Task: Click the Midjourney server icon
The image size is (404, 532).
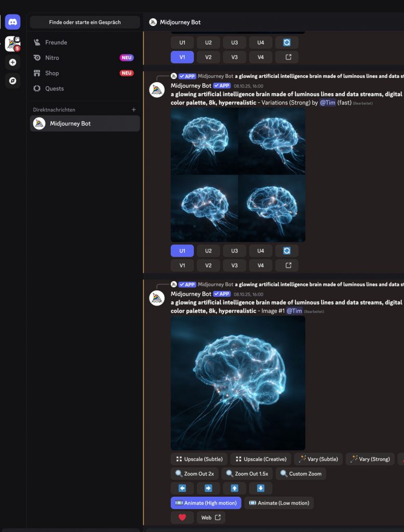Action: 12,44
